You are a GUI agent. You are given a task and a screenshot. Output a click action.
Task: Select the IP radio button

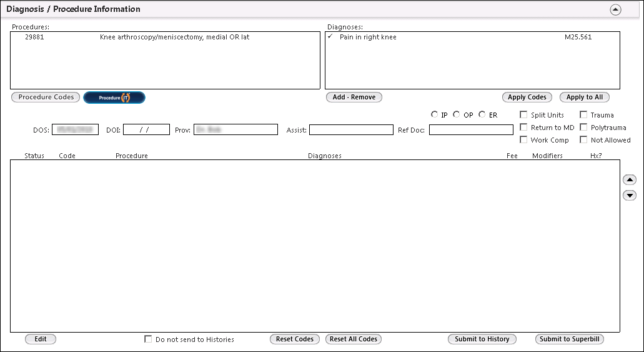tap(434, 115)
